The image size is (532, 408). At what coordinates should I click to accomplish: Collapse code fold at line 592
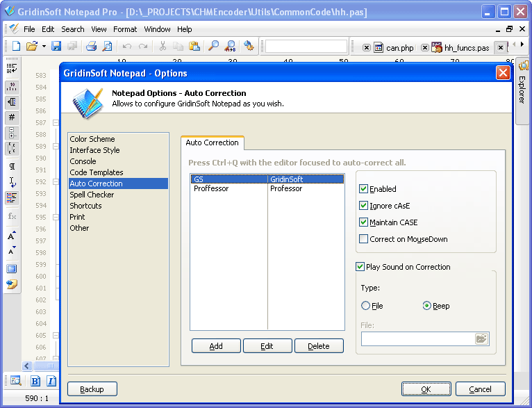56,181
